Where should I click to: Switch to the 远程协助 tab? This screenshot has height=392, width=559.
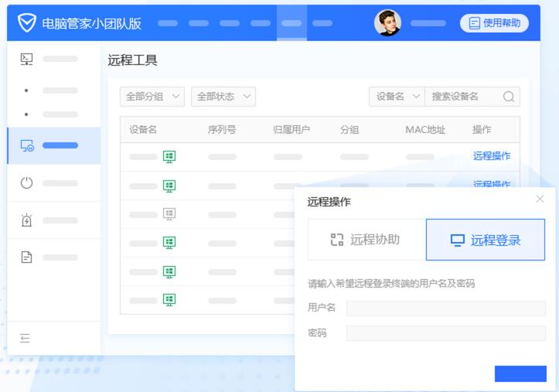coord(366,240)
